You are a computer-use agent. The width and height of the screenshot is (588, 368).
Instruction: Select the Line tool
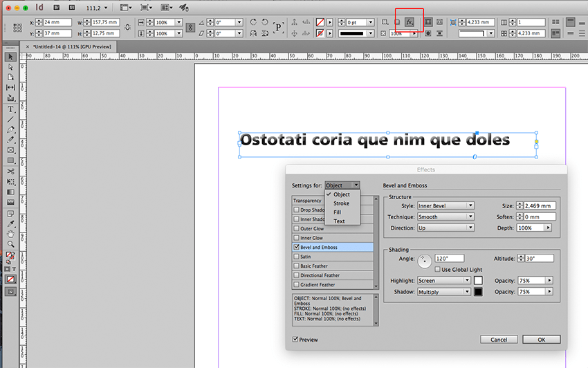10,120
